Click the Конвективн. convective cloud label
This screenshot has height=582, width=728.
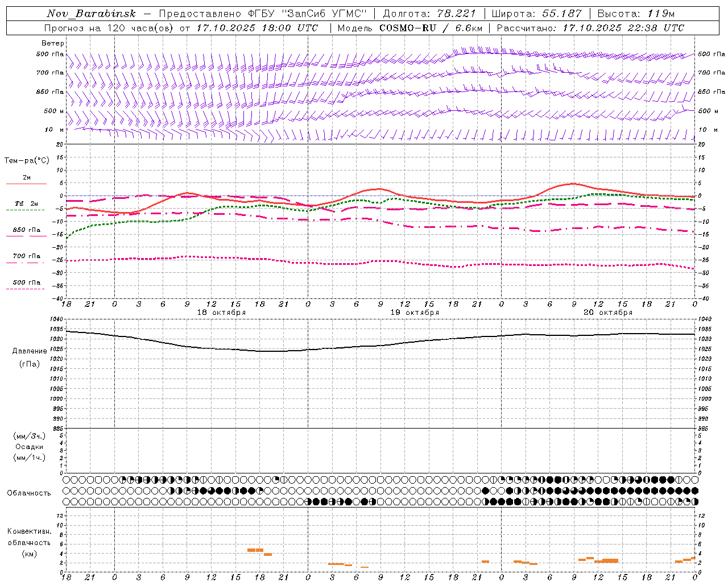(x=29, y=531)
